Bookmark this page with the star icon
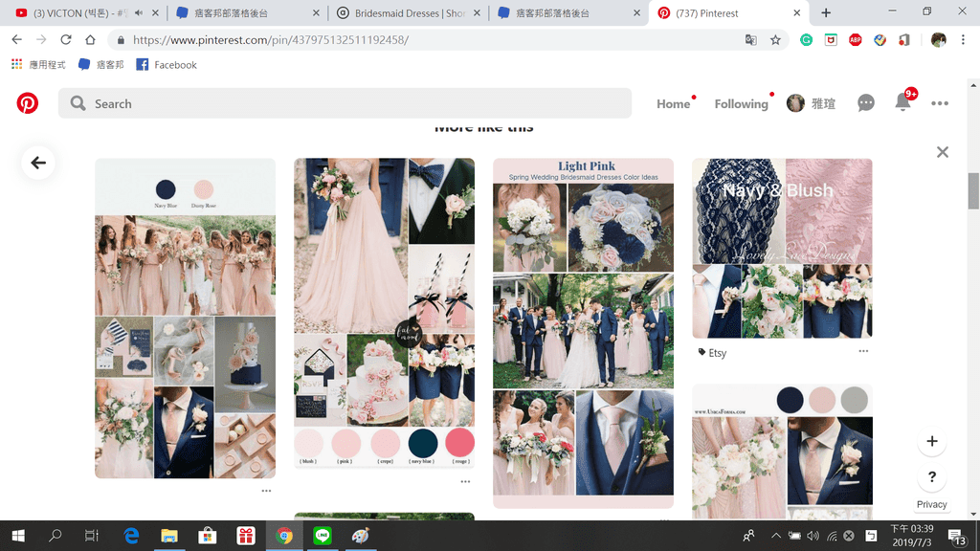Screen dimensions: 980x551 point(775,40)
